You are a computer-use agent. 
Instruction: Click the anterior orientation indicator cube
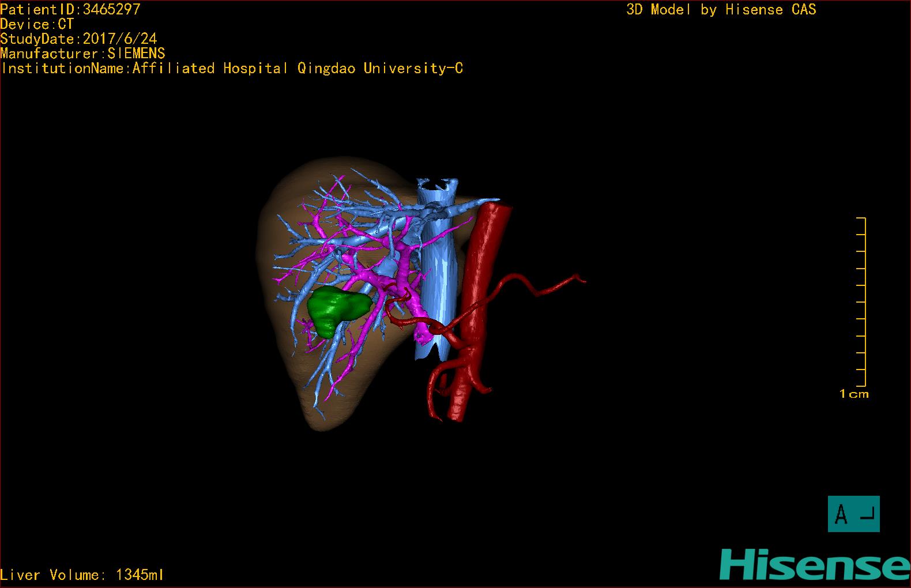pyautogui.click(x=853, y=514)
